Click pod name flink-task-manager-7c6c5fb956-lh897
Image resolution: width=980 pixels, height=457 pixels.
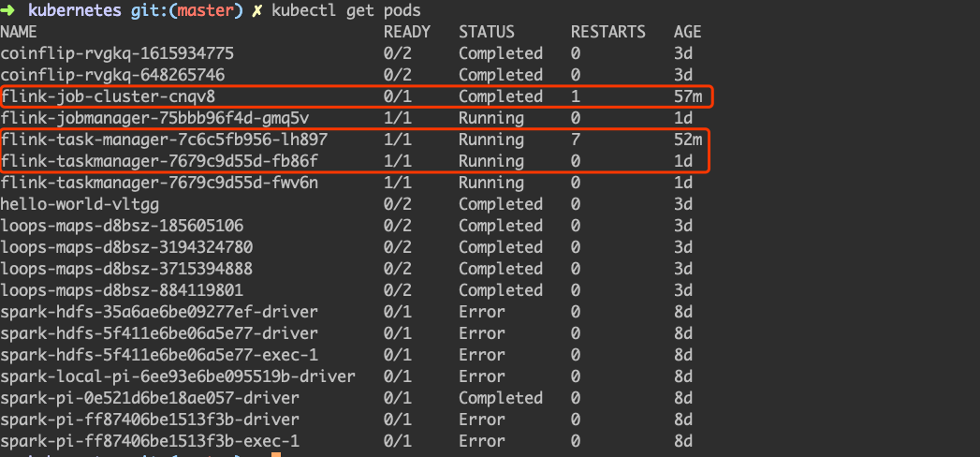pos(164,140)
